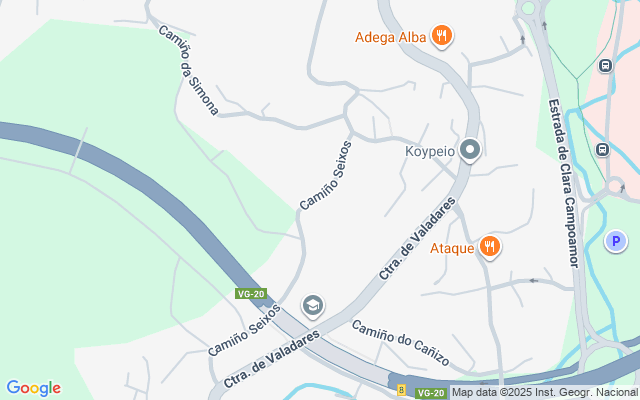Open the Koypeio location pin
Screen dimensions: 640x400
coord(470,149)
